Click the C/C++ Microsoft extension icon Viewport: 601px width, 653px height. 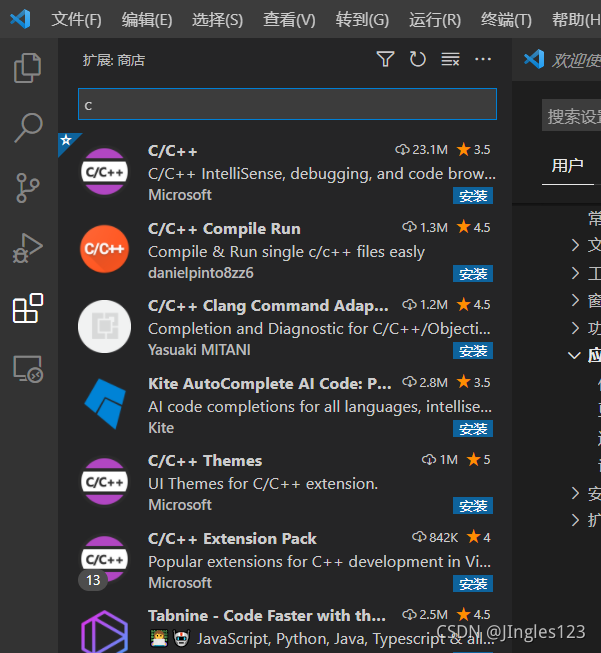pyautogui.click(x=105, y=172)
